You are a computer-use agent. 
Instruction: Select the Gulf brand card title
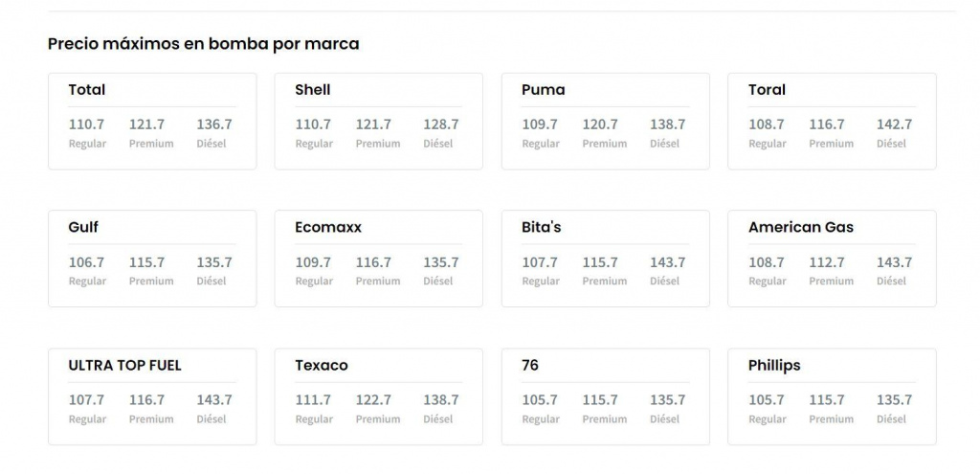[83, 228]
